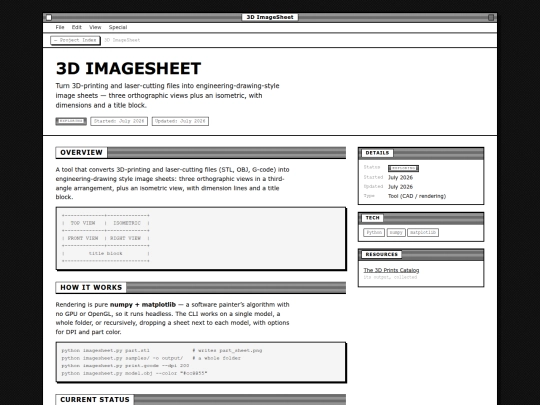Open the View menu
Screen dimensions: 540x405
pos(95,27)
